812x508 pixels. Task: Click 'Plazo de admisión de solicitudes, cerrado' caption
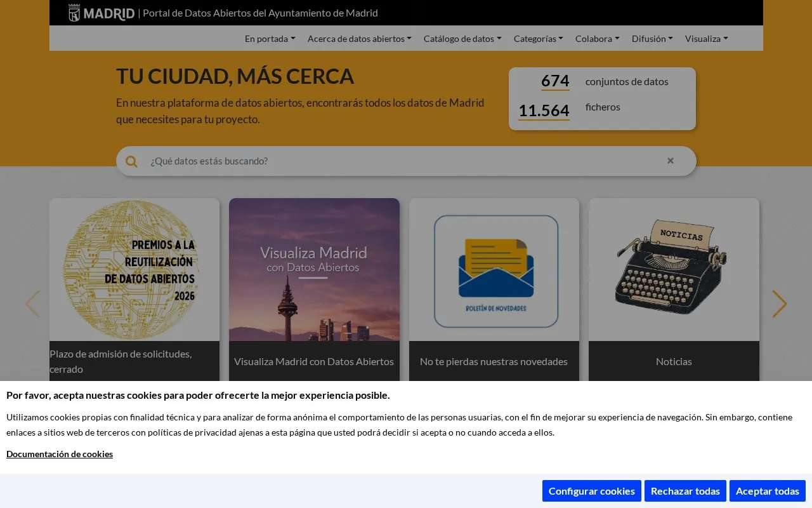[121, 361]
